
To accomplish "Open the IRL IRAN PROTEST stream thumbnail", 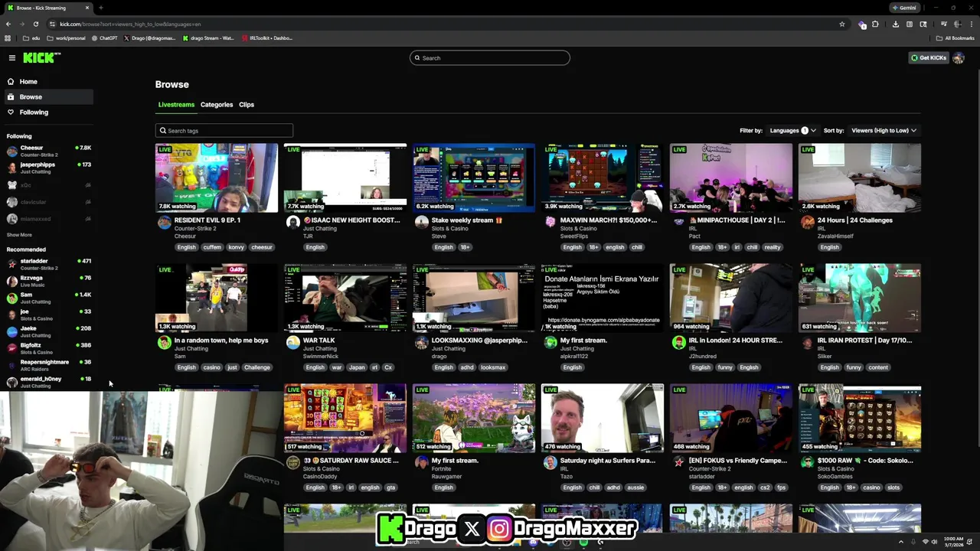I will pyautogui.click(x=860, y=298).
